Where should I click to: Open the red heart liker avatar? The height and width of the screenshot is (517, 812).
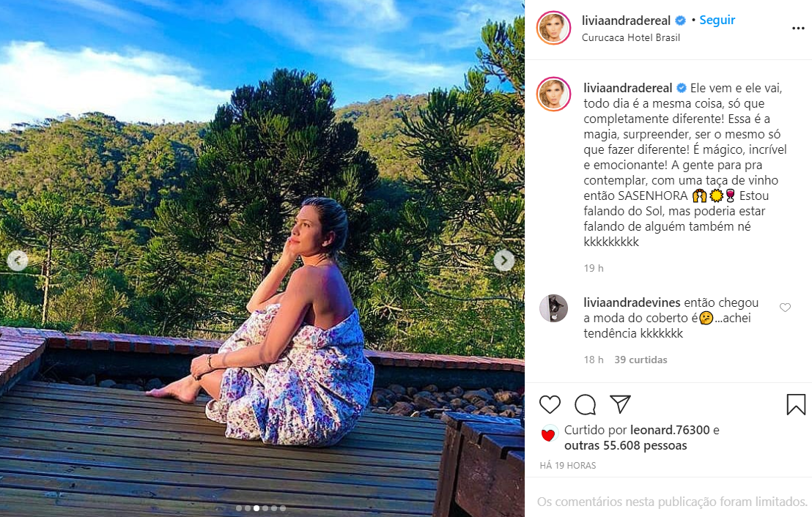548,435
